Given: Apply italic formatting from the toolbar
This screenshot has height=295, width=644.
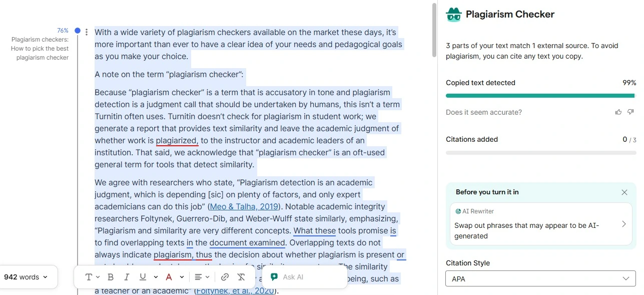Looking at the screenshot, I should pos(127,277).
